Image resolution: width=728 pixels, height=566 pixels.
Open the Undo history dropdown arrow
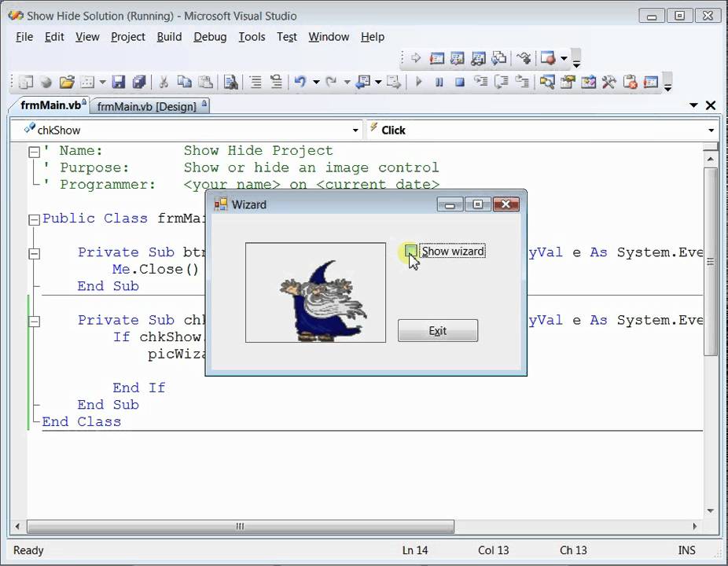(316, 83)
